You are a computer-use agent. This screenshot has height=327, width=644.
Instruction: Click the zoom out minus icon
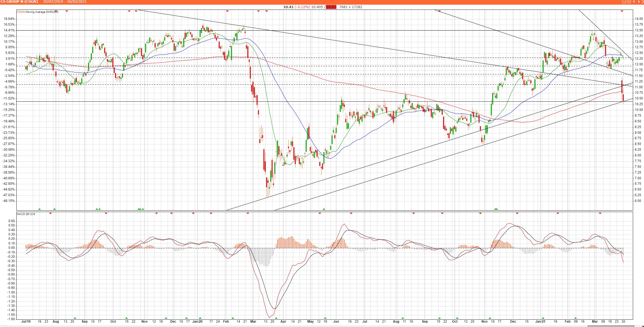(624, 2)
